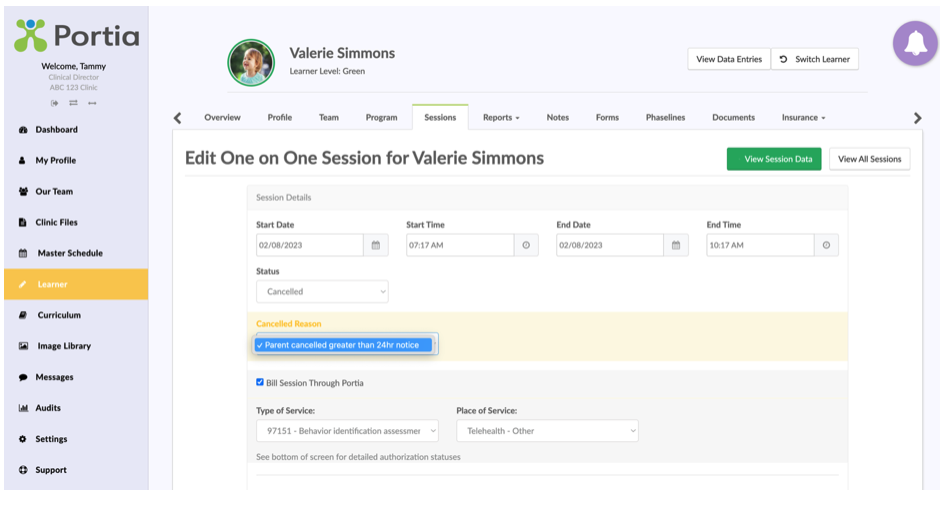Open the Start Time clock picker icon
Image resolution: width=948 pixels, height=509 pixels.
click(x=526, y=245)
